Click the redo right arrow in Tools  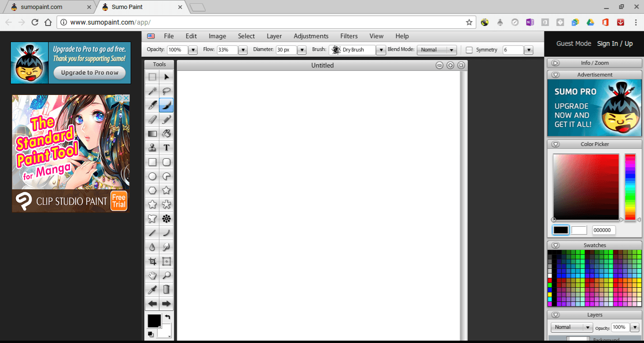pyautogui.click(x=167, y=304)
